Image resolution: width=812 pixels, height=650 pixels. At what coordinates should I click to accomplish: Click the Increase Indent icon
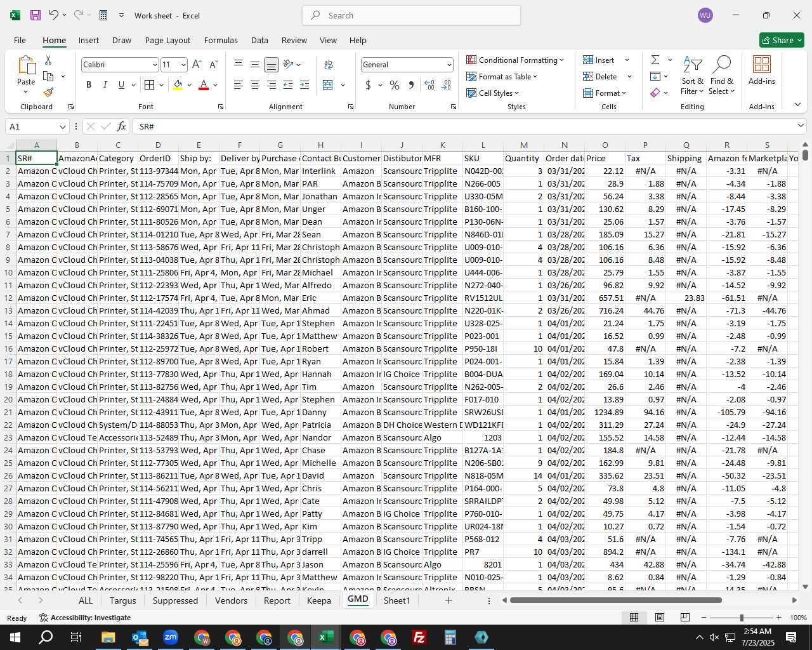coord(304,84)
